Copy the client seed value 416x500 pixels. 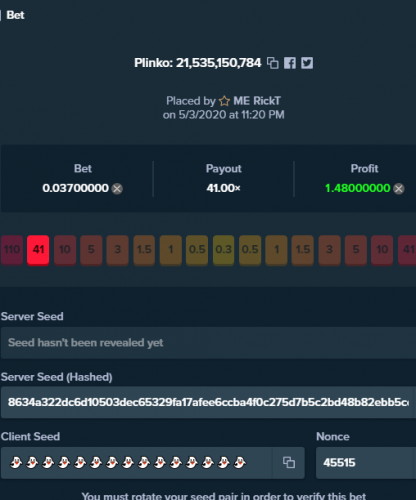289,463
